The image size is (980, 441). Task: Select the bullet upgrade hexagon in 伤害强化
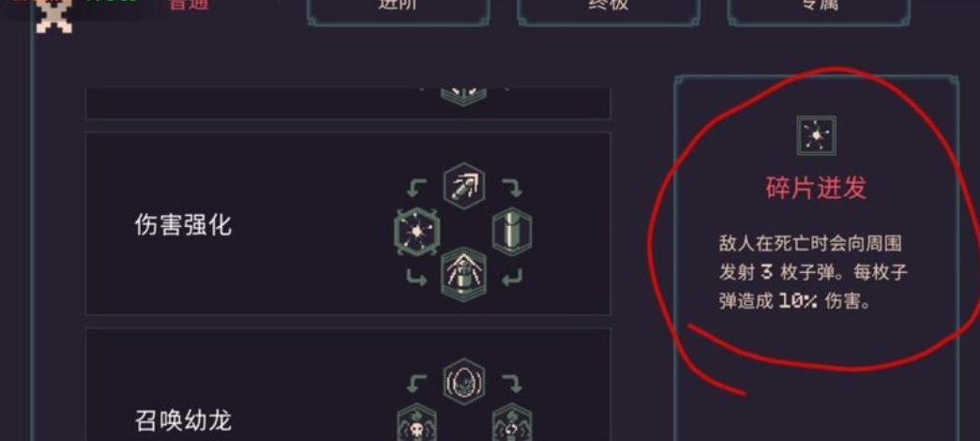click(464, 186)
